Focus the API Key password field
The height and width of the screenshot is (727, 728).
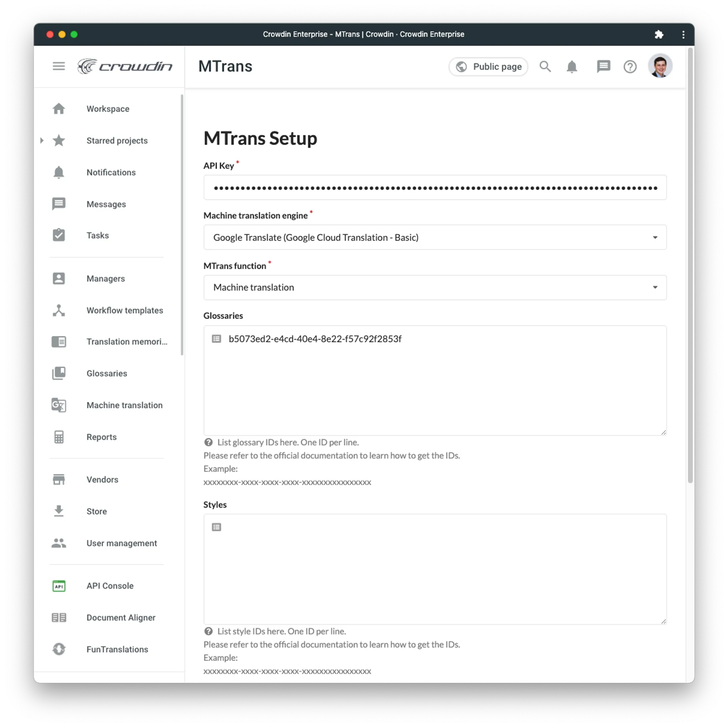435,188
